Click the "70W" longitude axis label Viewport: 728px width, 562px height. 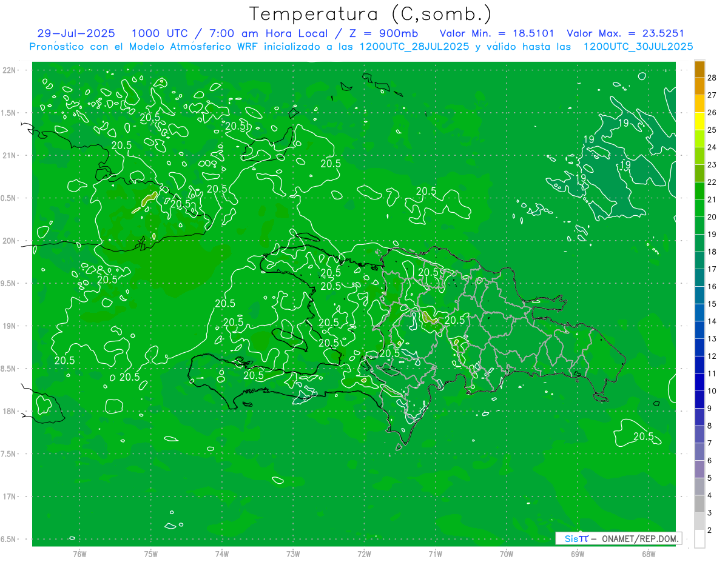coord(507,553)
